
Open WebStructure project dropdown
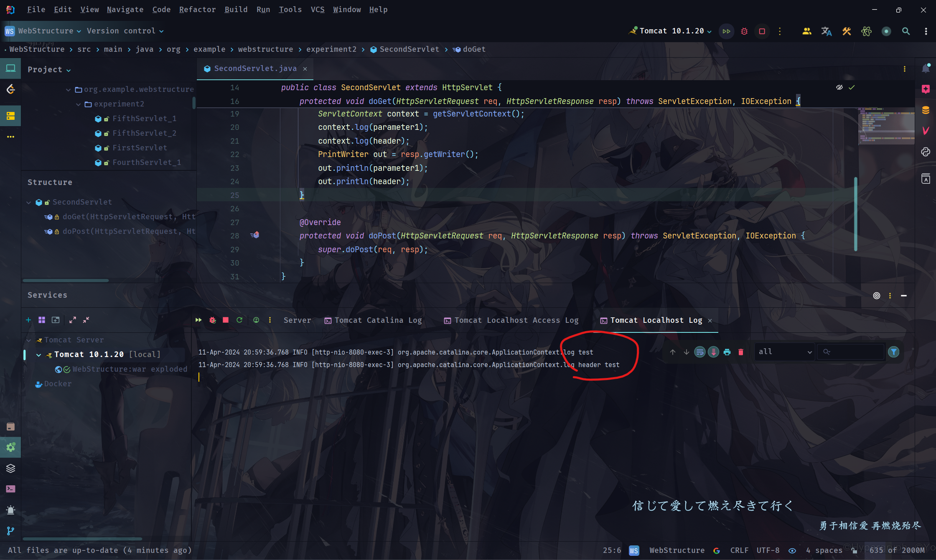42,31
